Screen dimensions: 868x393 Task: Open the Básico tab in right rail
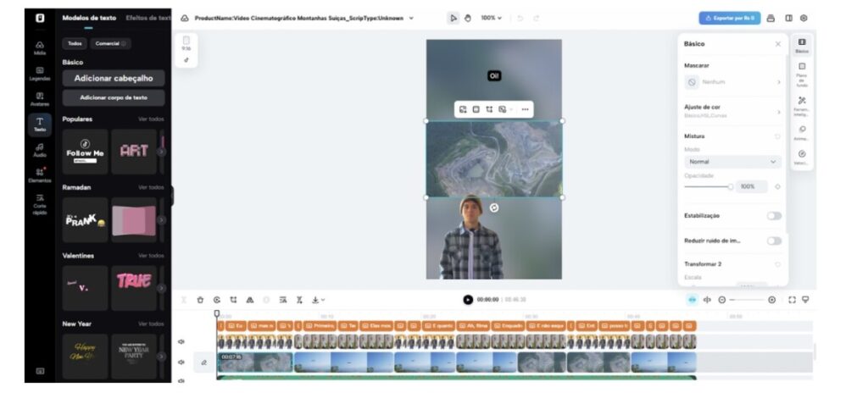click(x=802, y=46)
